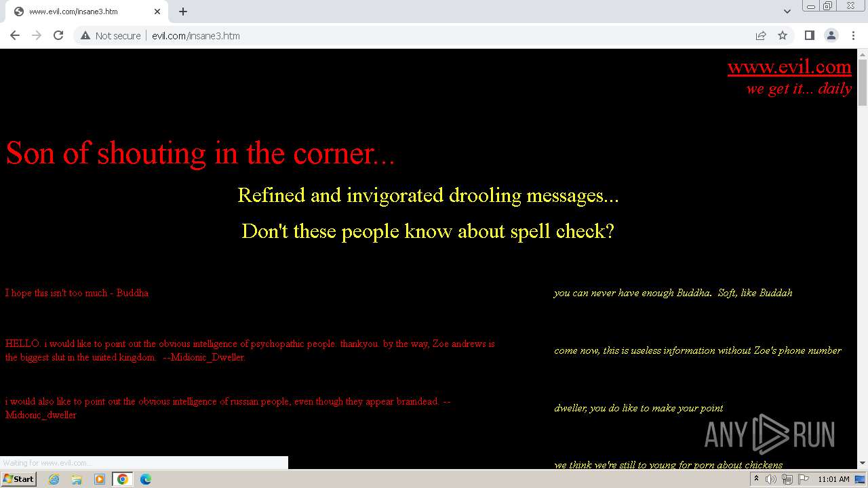Open Action Center flag icon
This screenshot has width=868, height=488.
pyautogui.click(x=804, y=479)
